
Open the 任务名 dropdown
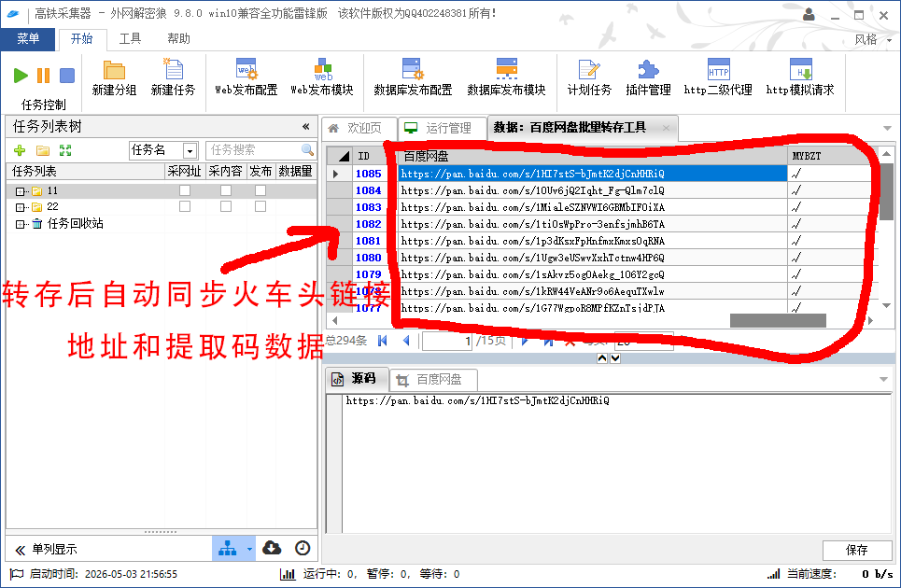190,151
